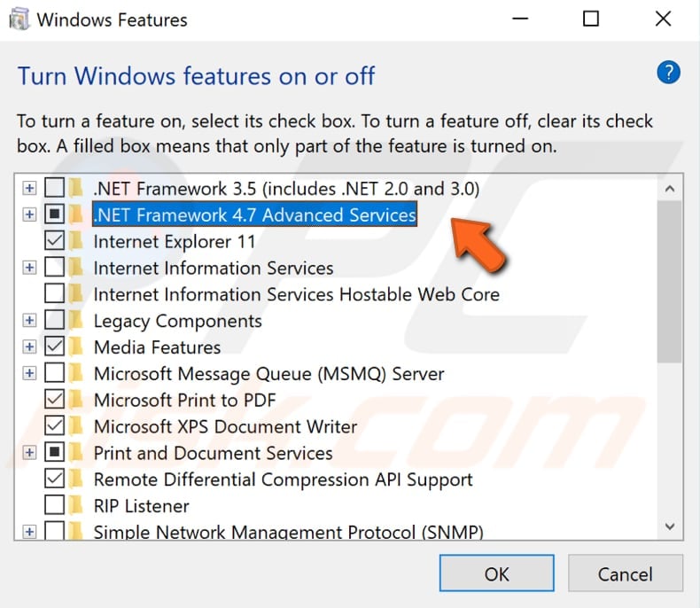This screenshot has width=700, height=608.
Task: Expand Simple Network Management Protocol (SNMP) node
Action: (29, 532)
